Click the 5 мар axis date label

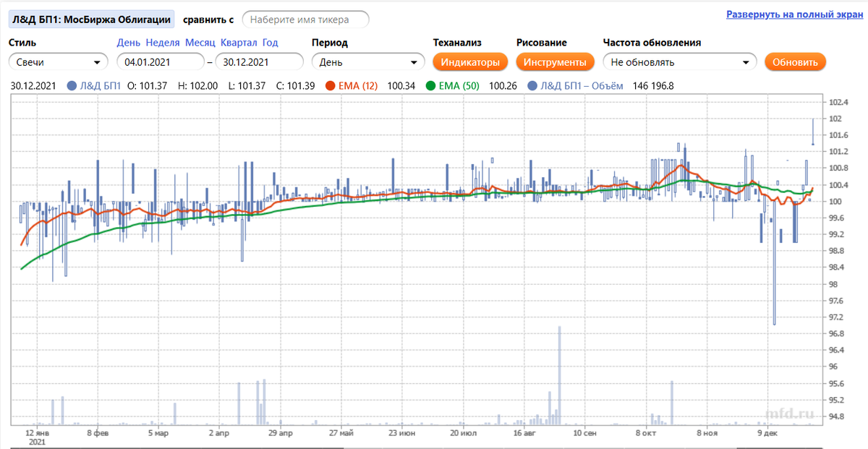(158, 433)
